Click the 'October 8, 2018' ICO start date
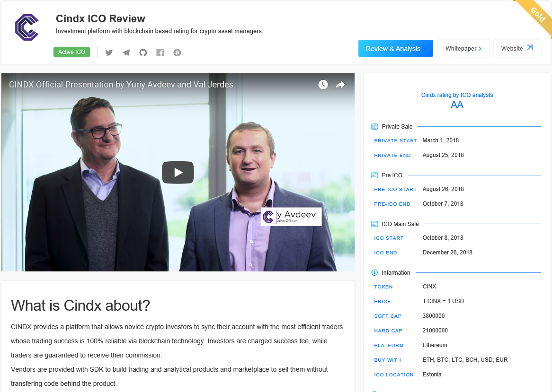552x392 pixels. coord(443,238)
